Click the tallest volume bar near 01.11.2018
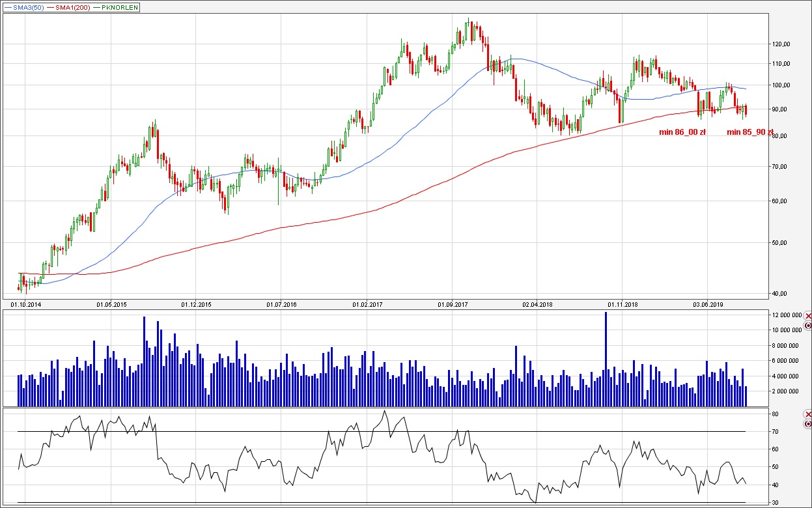 (x=606, y=358)
